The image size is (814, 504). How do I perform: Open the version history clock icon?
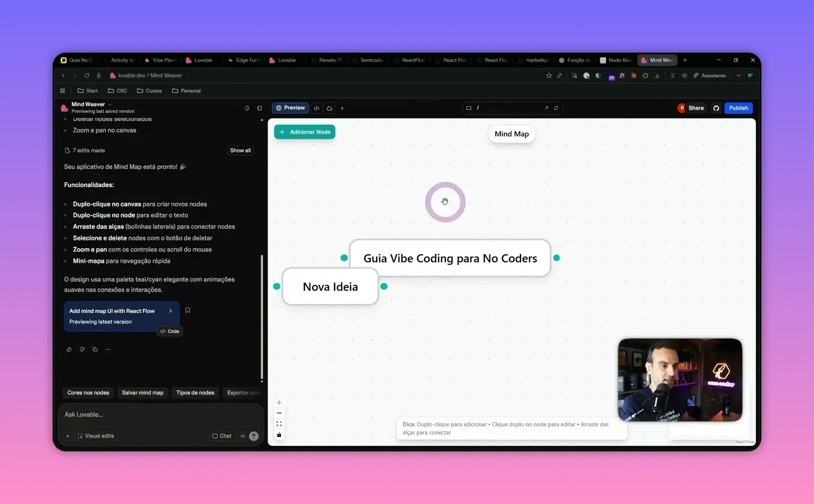(246, 107)
